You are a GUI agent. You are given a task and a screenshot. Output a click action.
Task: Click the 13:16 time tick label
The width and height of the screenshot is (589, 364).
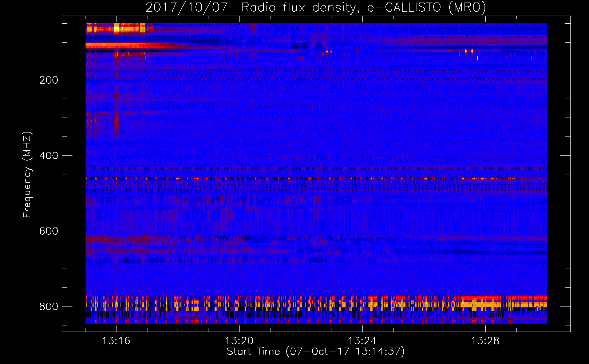pos(116,341)
